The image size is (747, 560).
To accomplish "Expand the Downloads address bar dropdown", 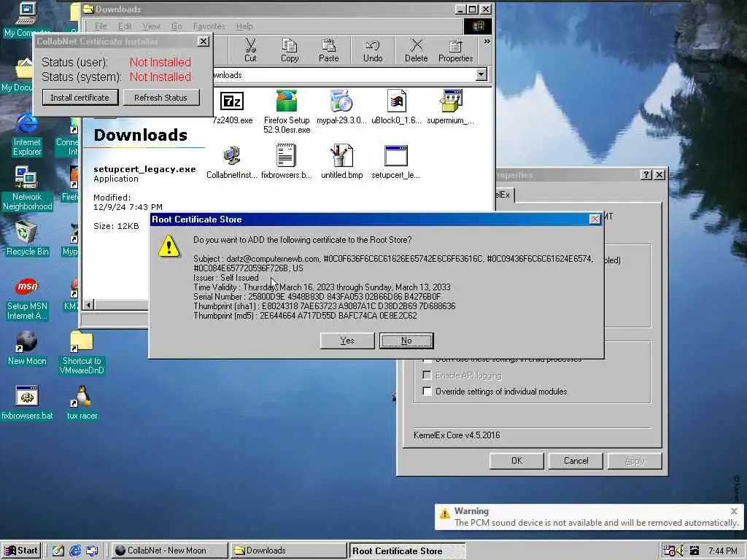I will [481, 74].
